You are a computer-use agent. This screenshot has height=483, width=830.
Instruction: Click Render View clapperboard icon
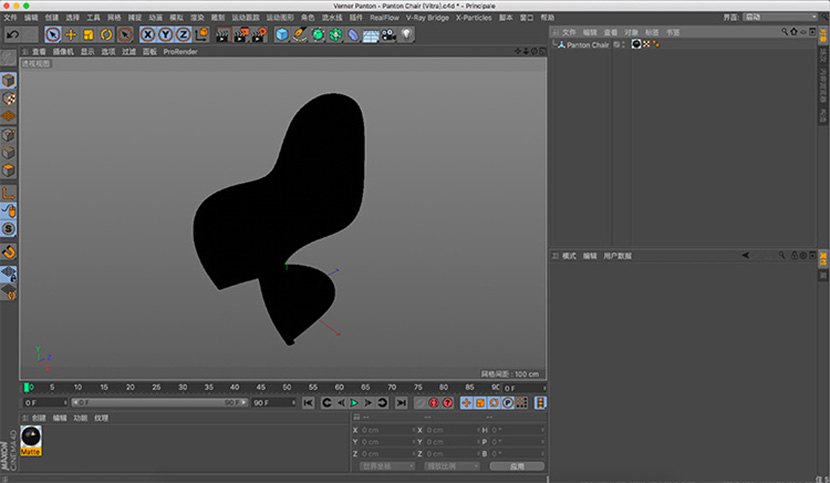223,34
